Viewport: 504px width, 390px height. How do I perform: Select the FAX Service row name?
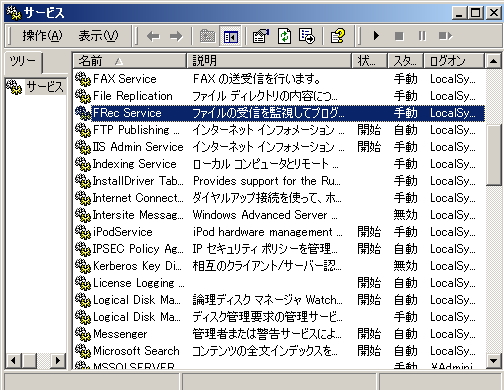click(125, 79)
